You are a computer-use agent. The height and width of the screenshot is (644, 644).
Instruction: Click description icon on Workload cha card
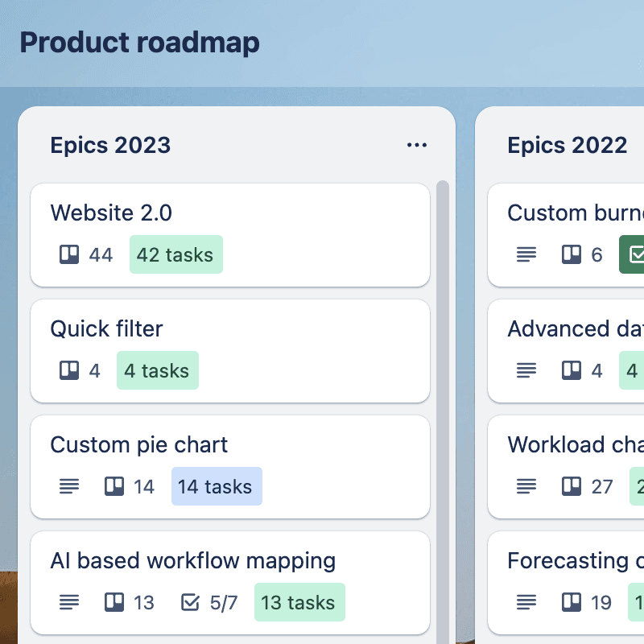coord(526,486)
